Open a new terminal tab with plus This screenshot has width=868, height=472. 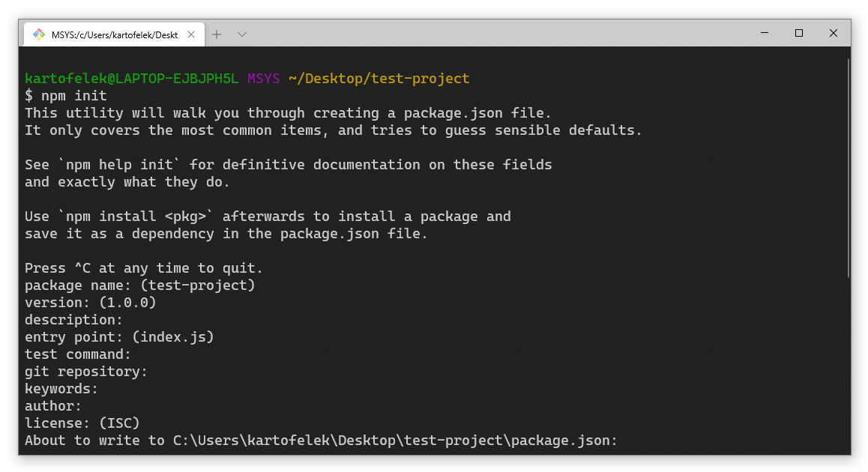click(x=217, y=34)
